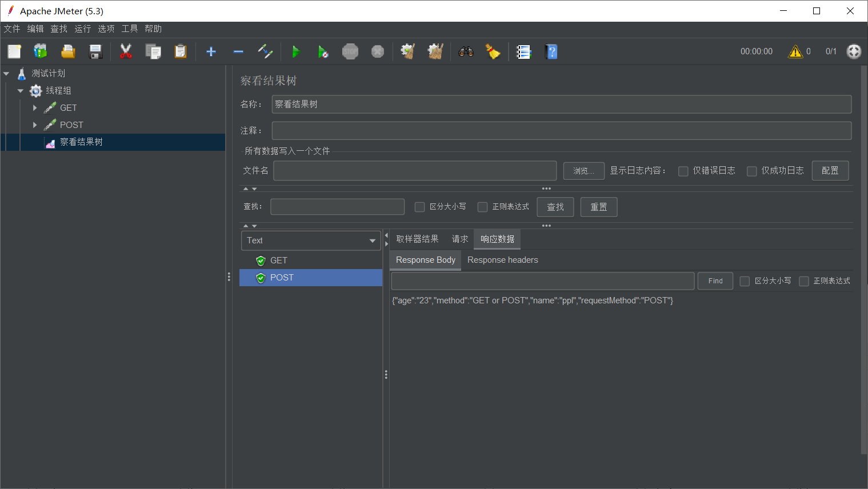The image size is (868, 489).
Task: Click the Open file toolbar icon
Action: click(x=68, y=51)
